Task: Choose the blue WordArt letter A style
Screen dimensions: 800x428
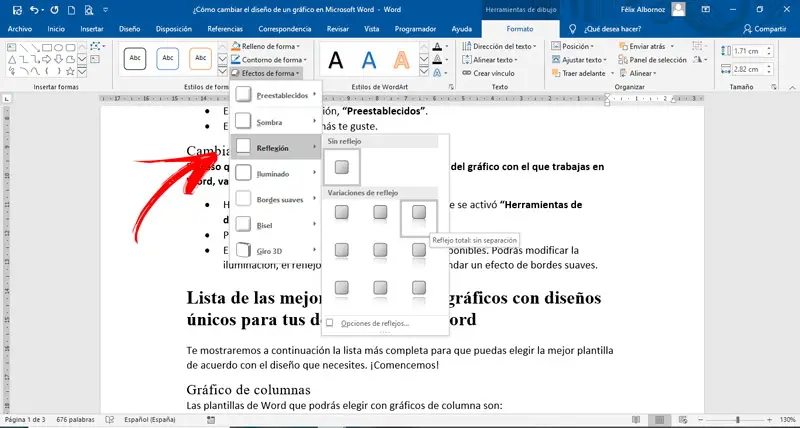Action: 369,61
